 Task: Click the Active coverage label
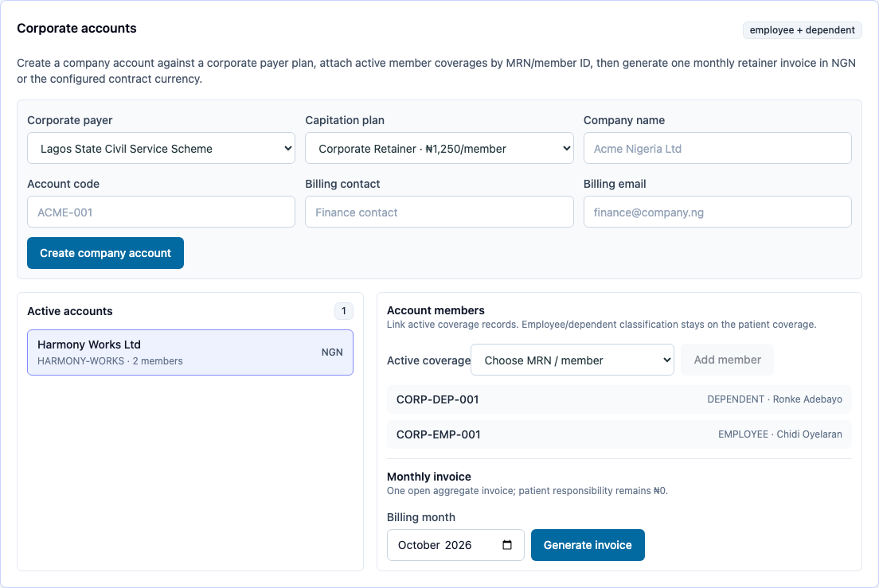428,360
